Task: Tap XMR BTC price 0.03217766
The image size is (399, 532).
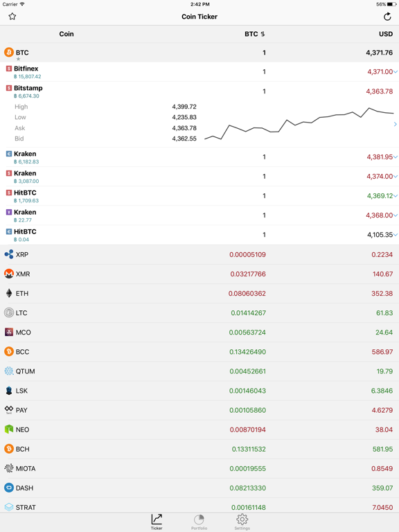Action: 248,274
